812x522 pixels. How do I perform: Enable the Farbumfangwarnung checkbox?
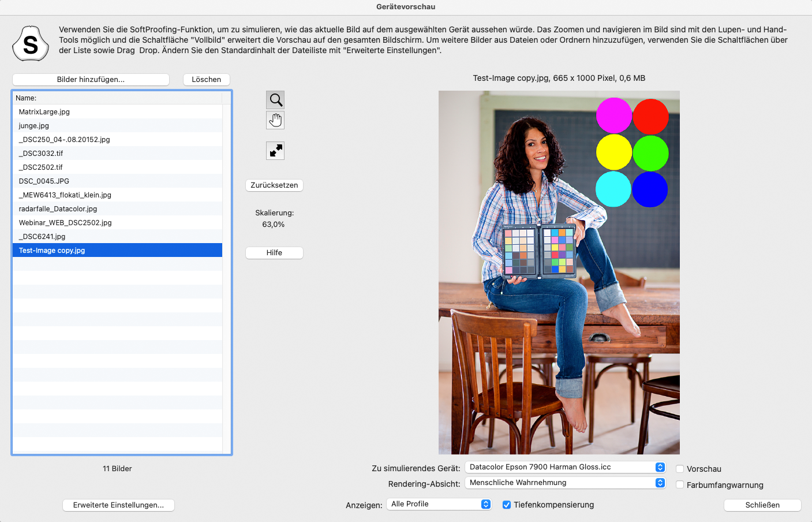click(680, 485)
